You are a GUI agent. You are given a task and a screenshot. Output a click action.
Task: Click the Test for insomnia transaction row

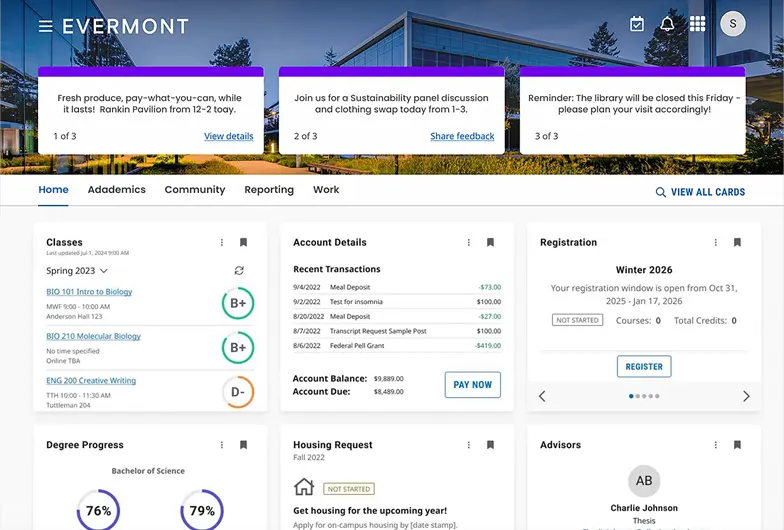pos(397,302)
